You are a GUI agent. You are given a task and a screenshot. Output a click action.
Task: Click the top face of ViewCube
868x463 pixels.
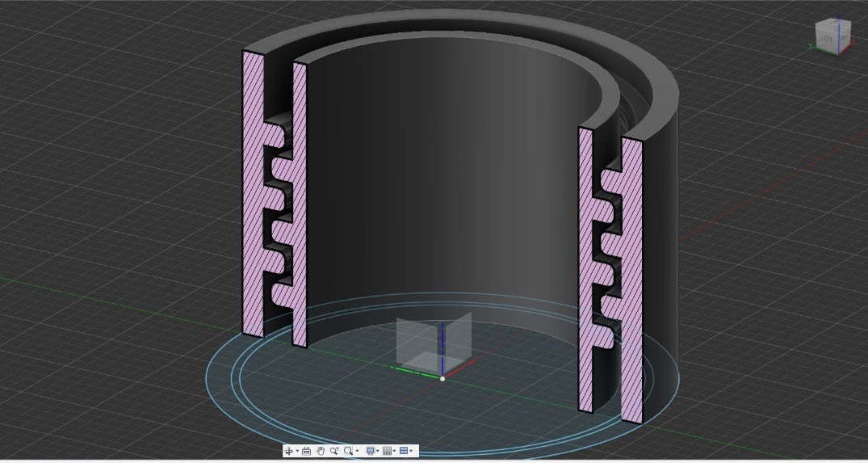[834, 23]
